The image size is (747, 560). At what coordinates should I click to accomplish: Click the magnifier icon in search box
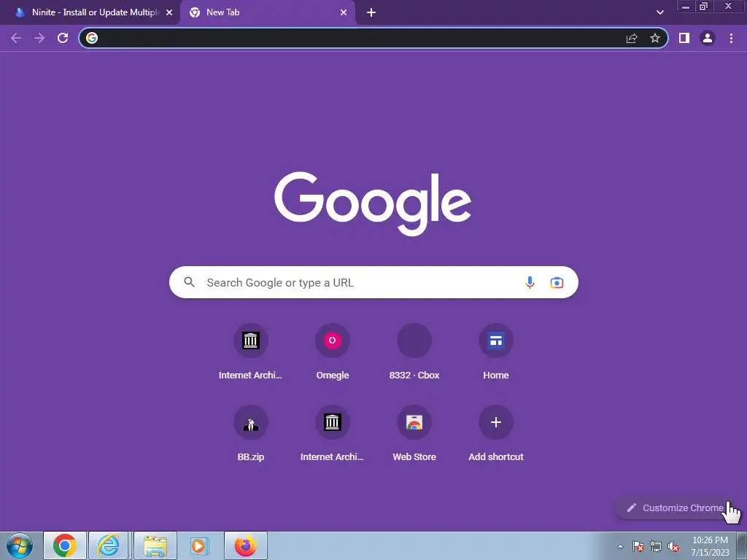(189, 282)
